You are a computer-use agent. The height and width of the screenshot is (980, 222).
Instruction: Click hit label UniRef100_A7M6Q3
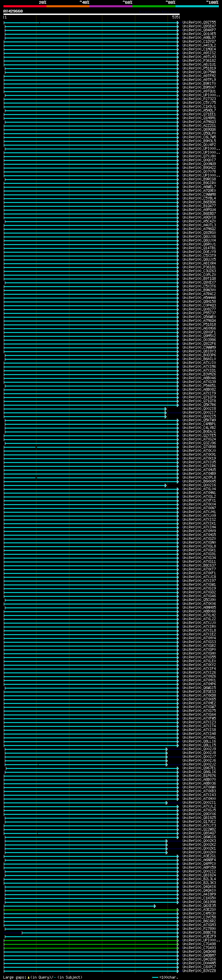pyautogui.click(x=199, y=122)
